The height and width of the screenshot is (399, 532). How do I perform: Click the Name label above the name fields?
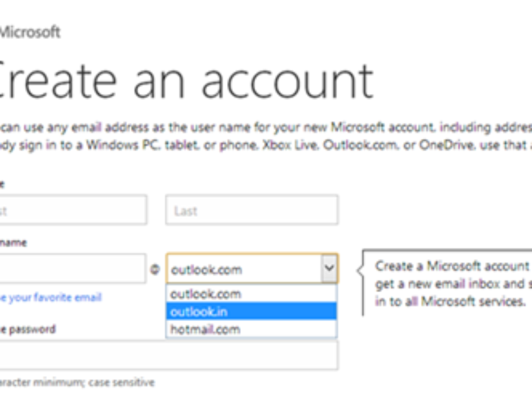(2, 184)
